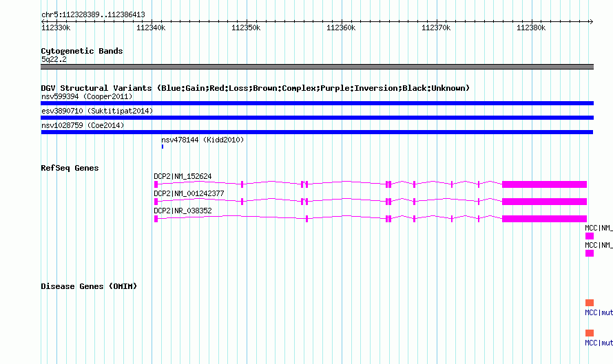Click the 112340k ruler label
This screenshot has width=613, height=364.
pyautogui.click(x=151, y=28)
